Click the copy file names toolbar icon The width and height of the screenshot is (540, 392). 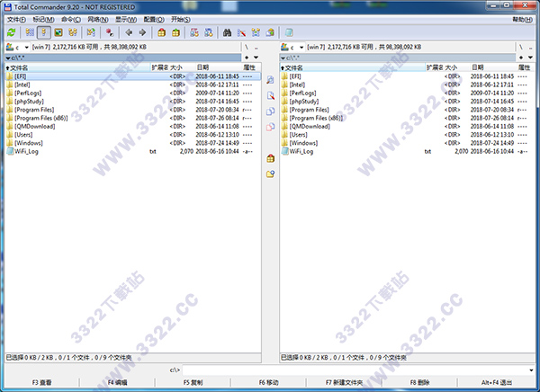tap(270, 32)
